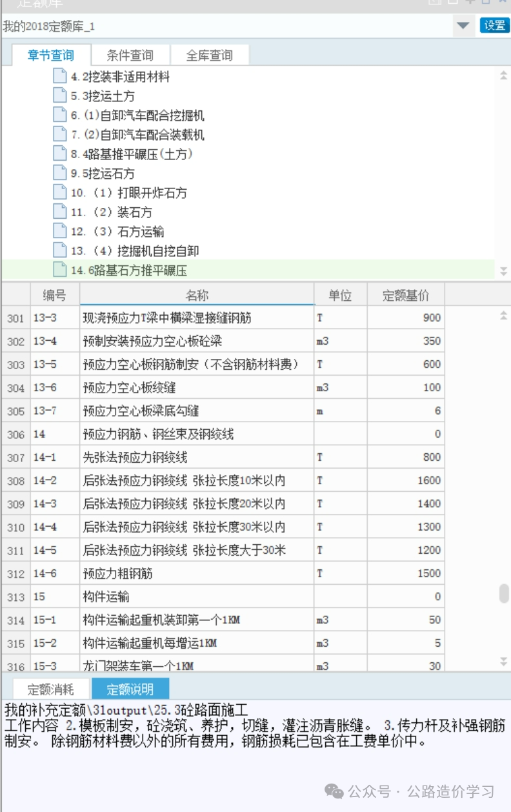Select tree item 10.(1)打眼开炸石方
This screenshot has height=812, width=511.
(128, 193)
